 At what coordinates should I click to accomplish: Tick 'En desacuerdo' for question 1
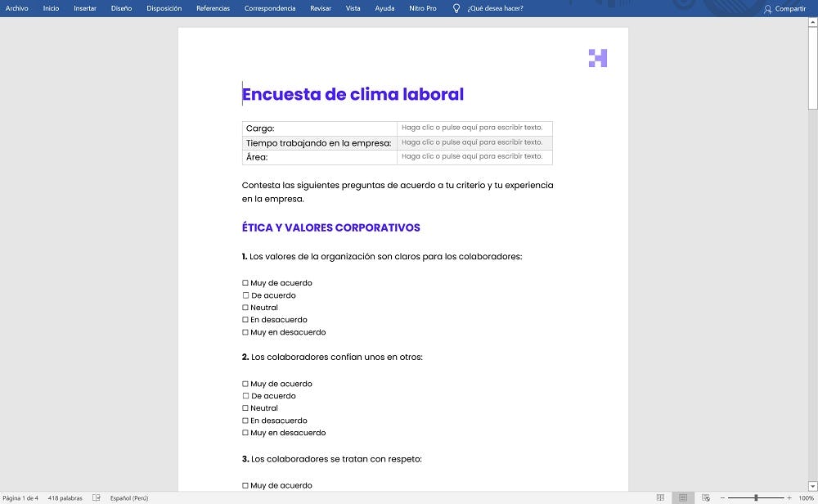pyautogui.click(x=245, y=320)
